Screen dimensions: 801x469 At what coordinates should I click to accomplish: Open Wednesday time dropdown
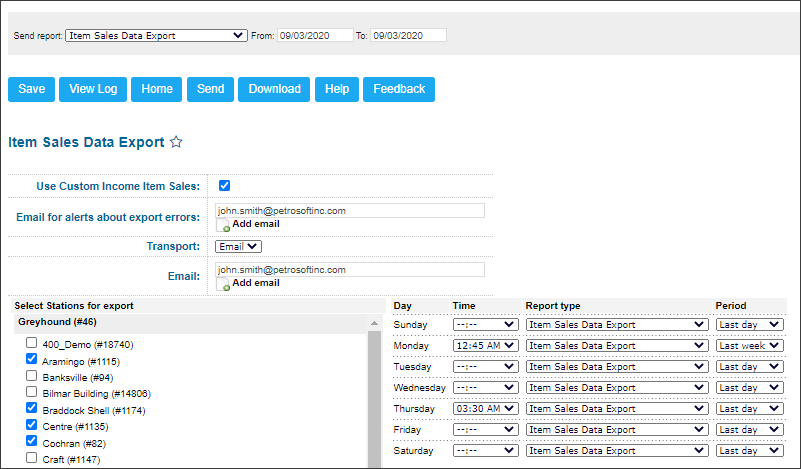tap(486, 387)
